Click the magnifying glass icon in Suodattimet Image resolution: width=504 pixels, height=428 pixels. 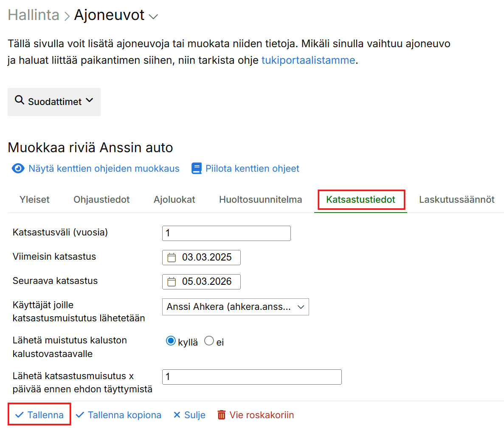pos(19,100)
